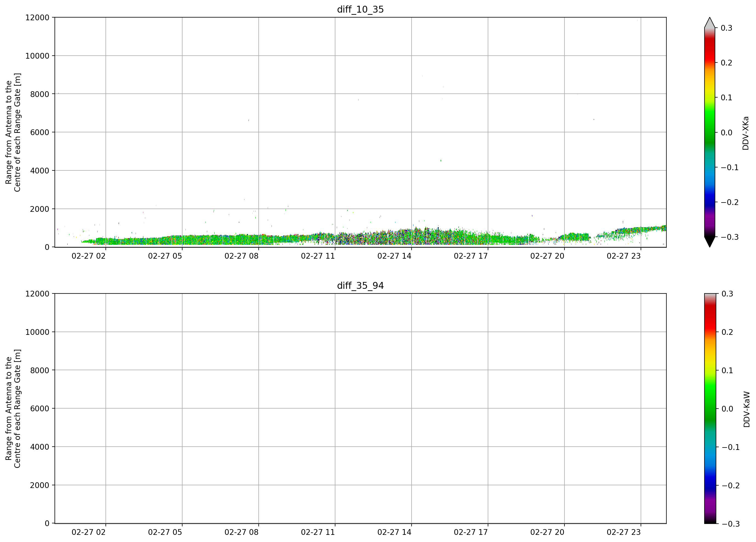Click the −0.3 tick on DDV-KaW colorbar
This screenshot has height=542, width=756.
731,524
